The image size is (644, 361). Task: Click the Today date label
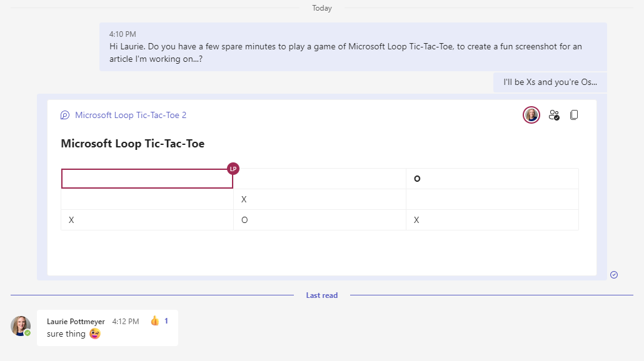tap(321, 8)
